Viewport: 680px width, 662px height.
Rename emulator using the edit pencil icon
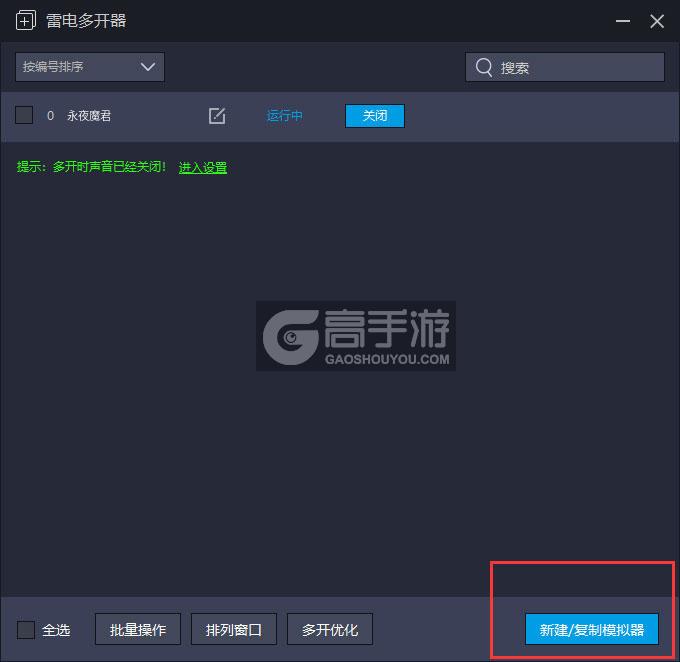pyautogui.click(x=217, y=116)
